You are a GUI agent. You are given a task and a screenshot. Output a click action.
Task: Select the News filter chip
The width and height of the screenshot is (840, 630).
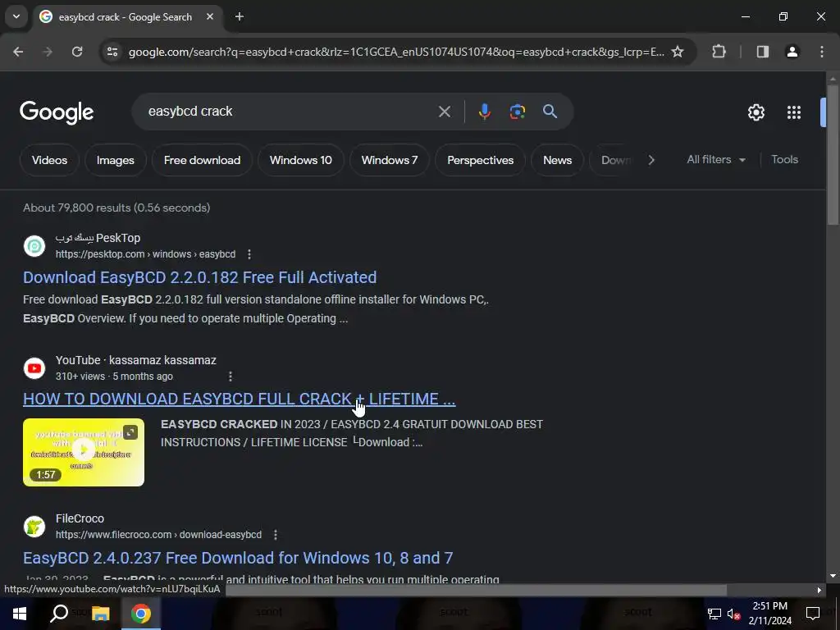(x=557, y=160)
